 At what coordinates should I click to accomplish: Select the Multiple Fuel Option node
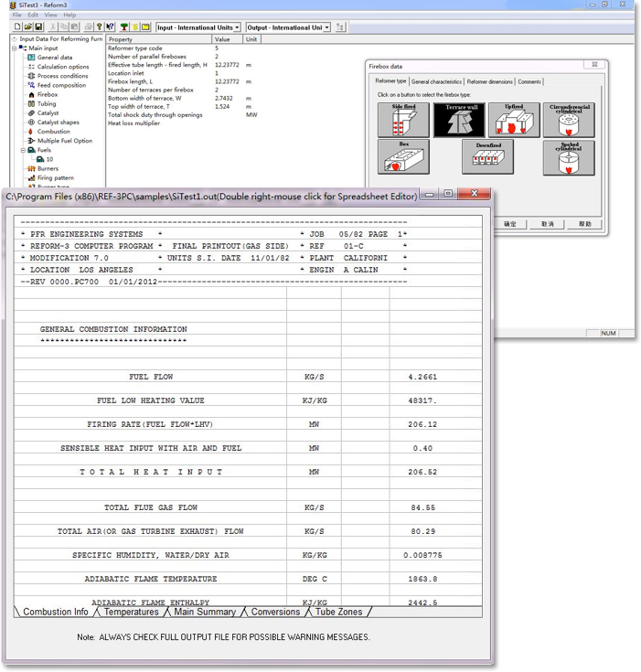[65, 141]
